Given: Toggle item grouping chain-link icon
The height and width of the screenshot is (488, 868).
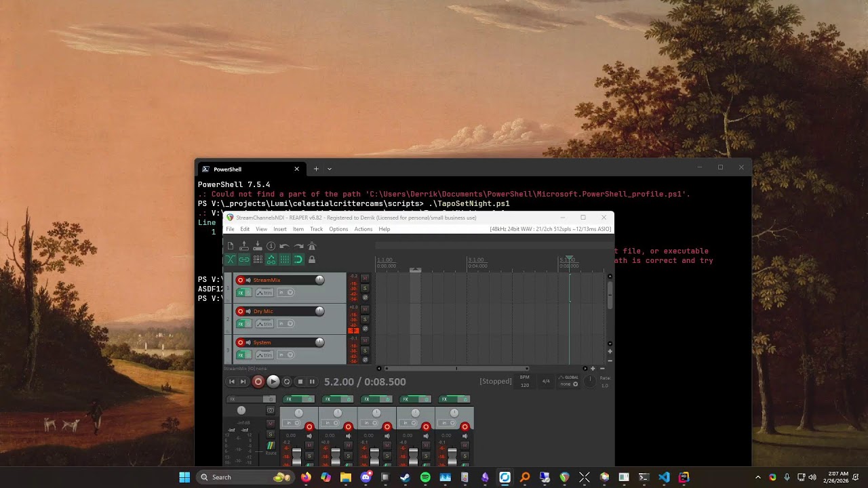Looking at the screenshot, I should [244, 260].
